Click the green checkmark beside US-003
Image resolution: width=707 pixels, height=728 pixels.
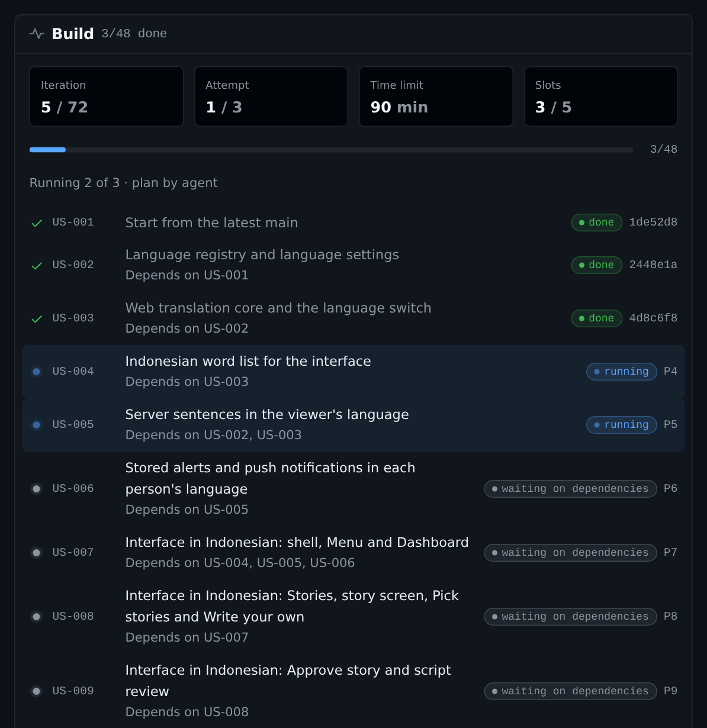click(x=37, y=318)
